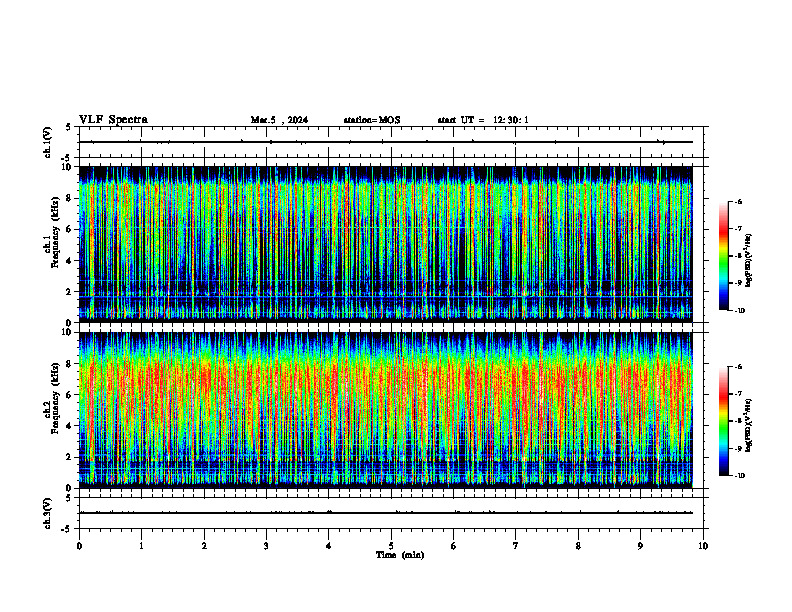Click the ch.2 colorbar log(PSD) unit label
792x612 pixels.
pyautogui.click(x=748, y=426)
